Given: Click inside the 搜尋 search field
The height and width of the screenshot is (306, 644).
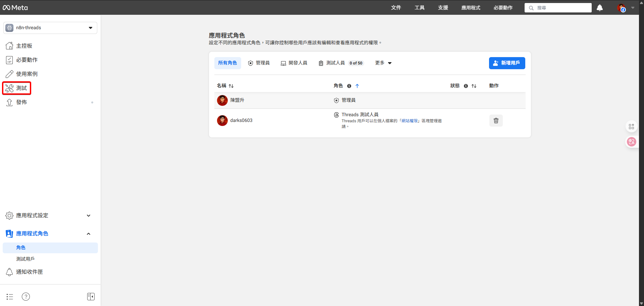Looking at the screenshot, I should click(x=558, y=8).
